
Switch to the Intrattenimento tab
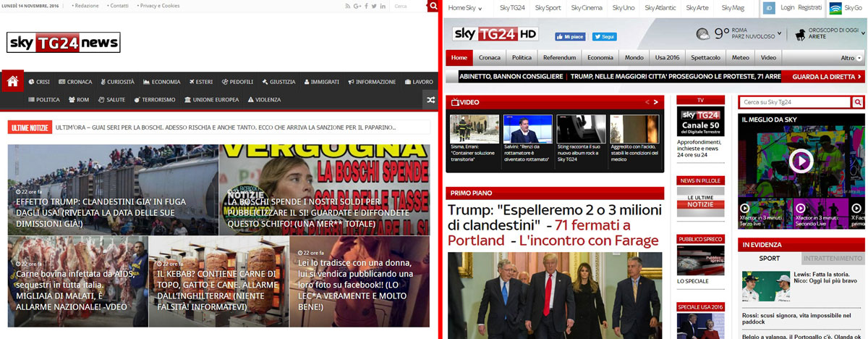coord(832,258)
